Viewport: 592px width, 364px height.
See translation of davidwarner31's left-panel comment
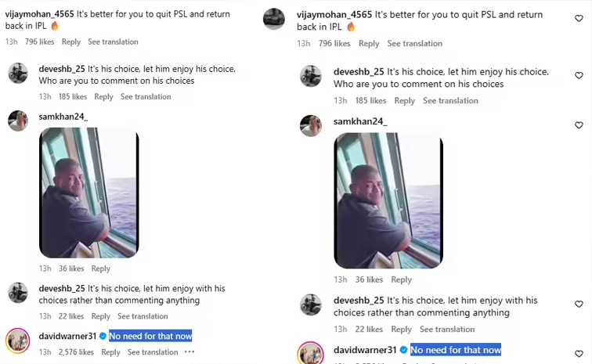tap(153, 352)
